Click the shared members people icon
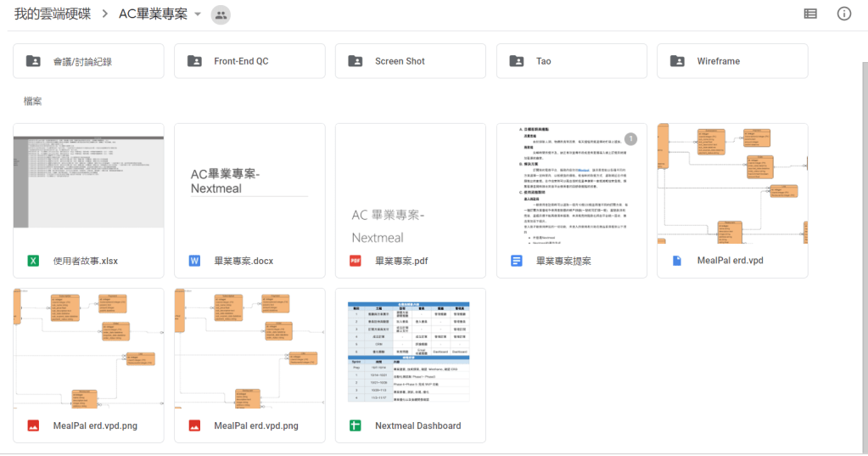Screen dimensions: 868x456 point(220,14)
